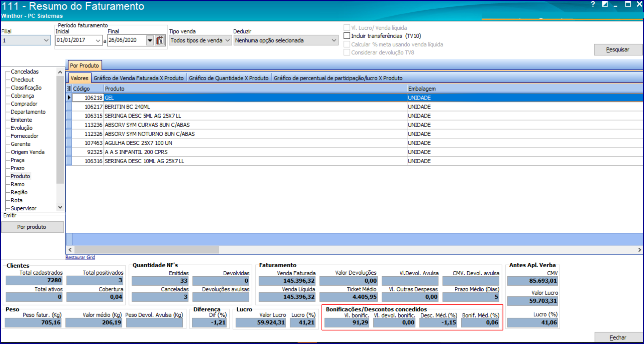The height and width of the screenshot is (344, 644).
Task: Click Vl. bonific. value 91,29
Action: tap(347, 323)
